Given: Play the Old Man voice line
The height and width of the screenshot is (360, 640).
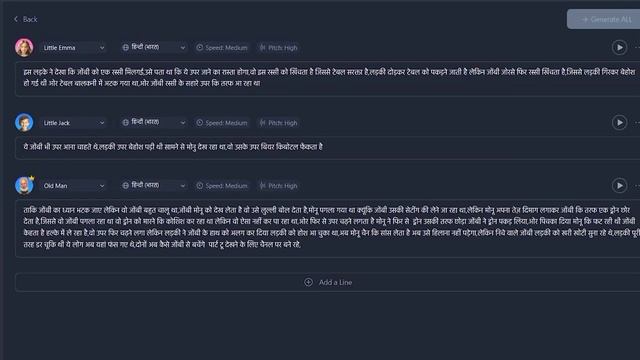Looking at the screenshot, I should [x=619, y=186].
